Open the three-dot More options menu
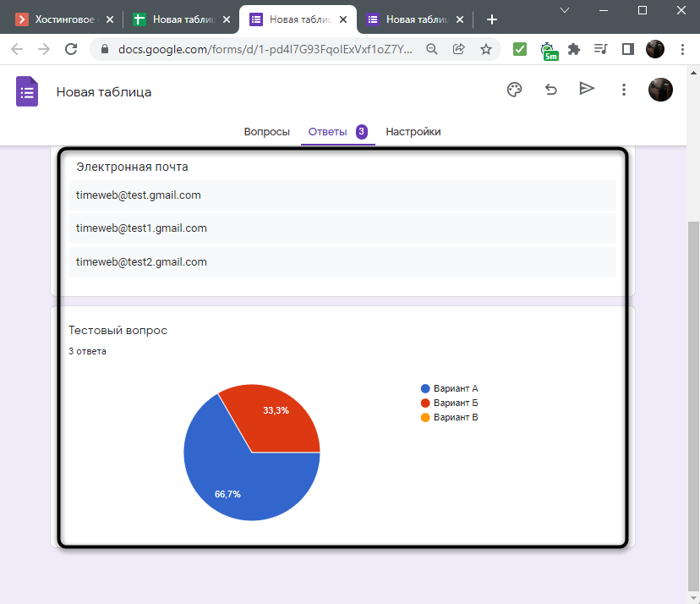Viewport: 700px width, 604px height. 624,90
